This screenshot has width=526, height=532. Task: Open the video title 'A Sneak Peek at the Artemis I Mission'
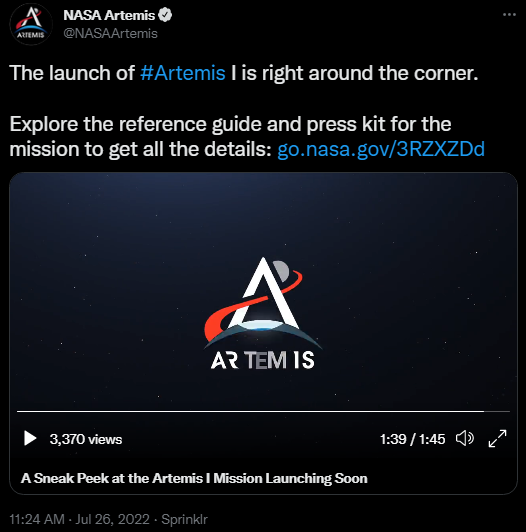pos(194,478)
